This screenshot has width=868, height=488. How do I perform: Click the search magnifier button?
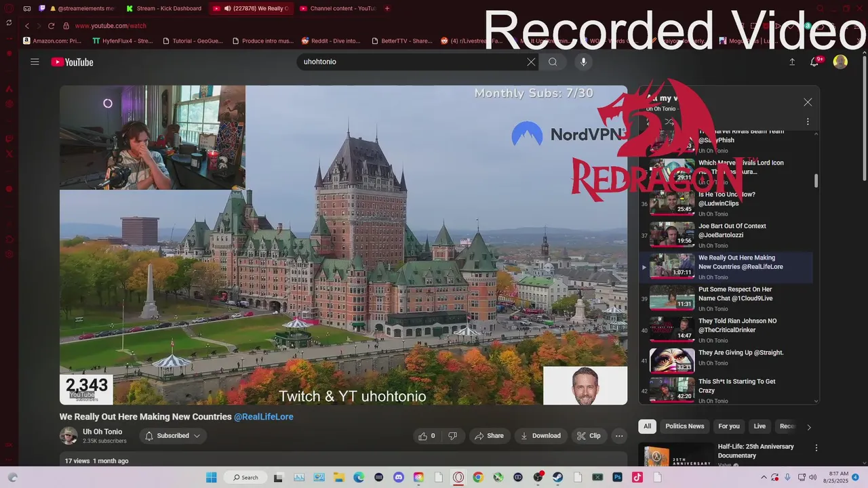[553, 62]
